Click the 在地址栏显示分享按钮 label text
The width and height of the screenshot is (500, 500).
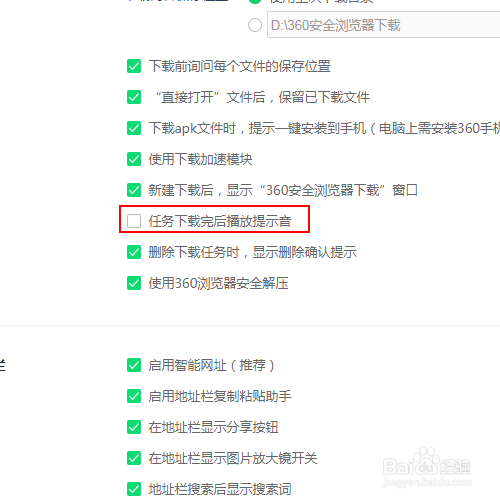[213, 427]
